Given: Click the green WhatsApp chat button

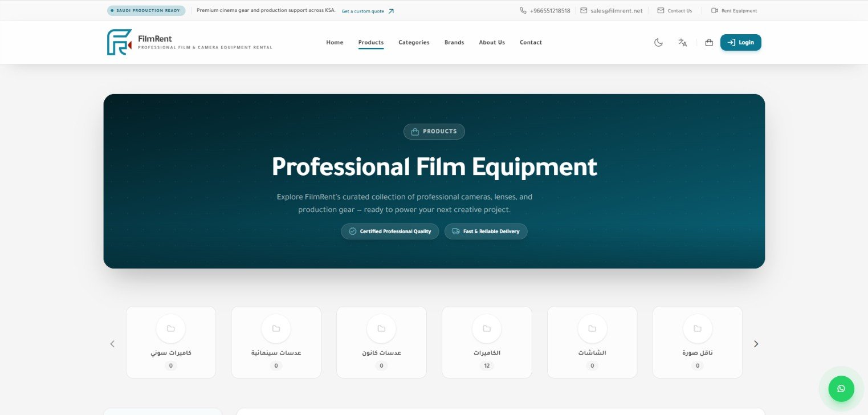Looking at the screenshot, I should click(841, 389).
